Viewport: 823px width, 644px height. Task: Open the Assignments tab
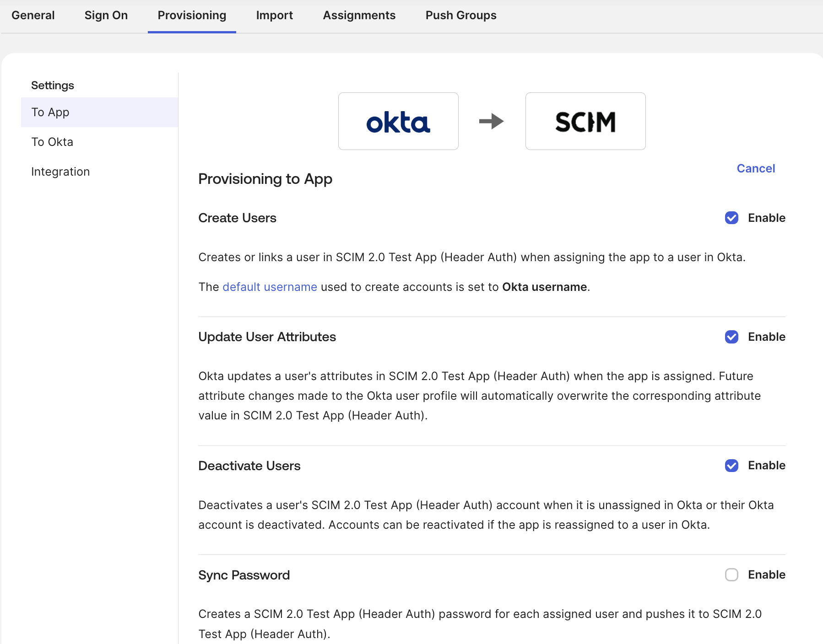(359, 15)
